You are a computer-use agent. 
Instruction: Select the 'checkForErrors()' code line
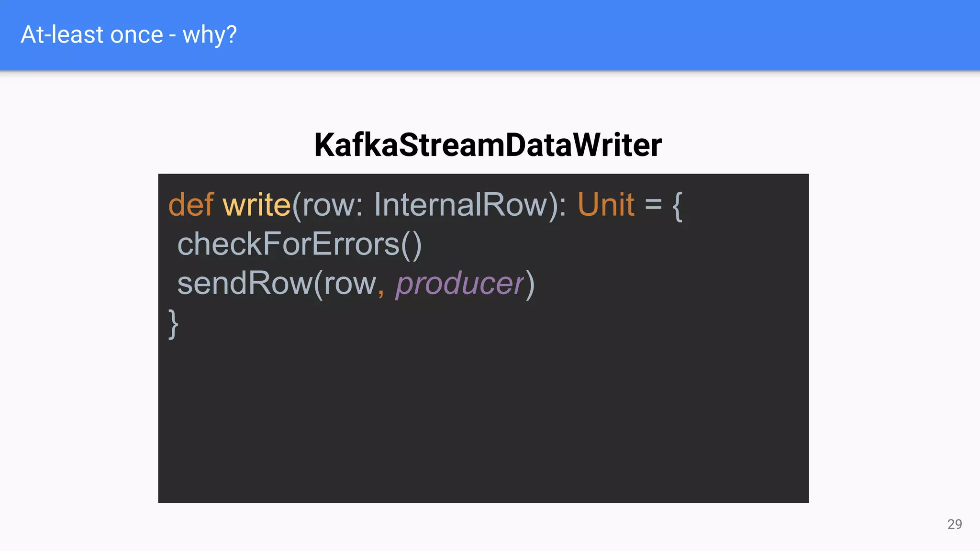tap(300, 244)
